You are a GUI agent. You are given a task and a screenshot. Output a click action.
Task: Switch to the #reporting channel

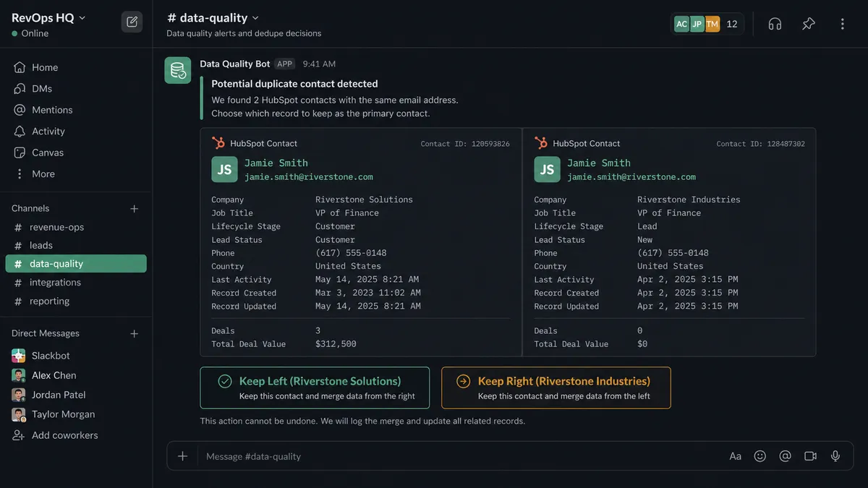click(76, 301)
